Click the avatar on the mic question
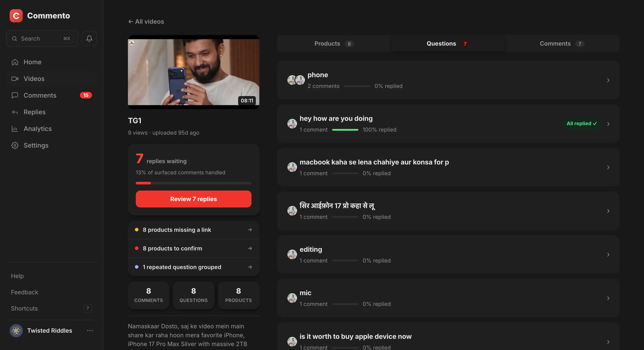644x350 pixels. tap(292, 298)
